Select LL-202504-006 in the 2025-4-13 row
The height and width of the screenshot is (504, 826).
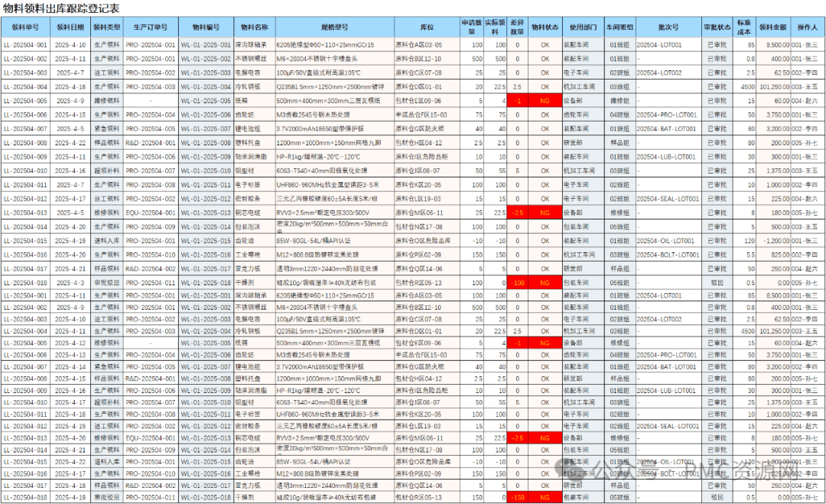coord(25,355)
